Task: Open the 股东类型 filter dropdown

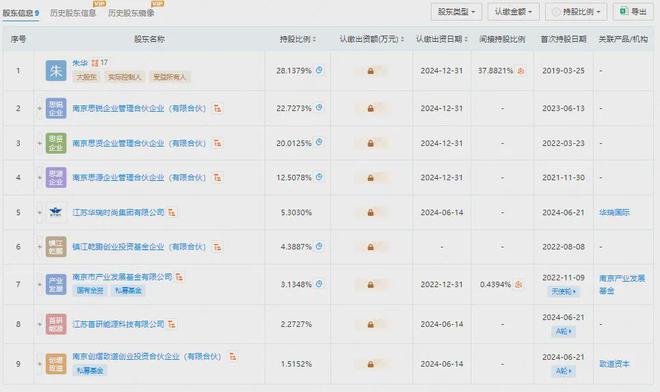Action: 456,12
